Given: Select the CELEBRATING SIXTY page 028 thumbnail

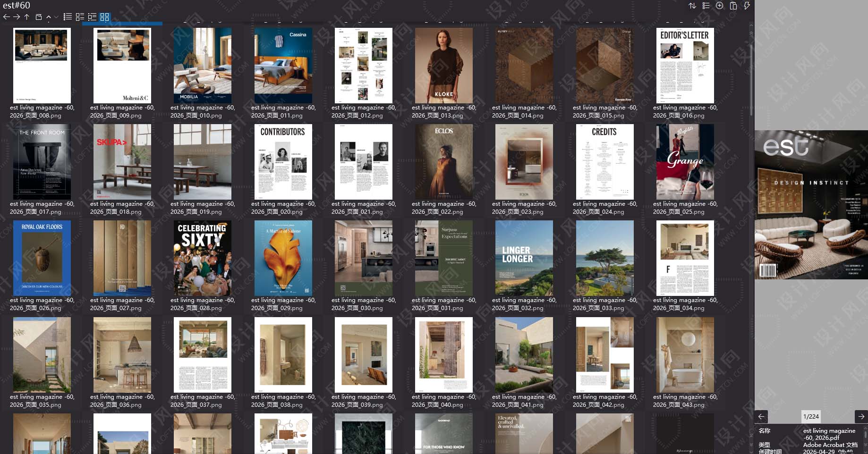Looking at the screenshot, I should (x=203, y=258).
